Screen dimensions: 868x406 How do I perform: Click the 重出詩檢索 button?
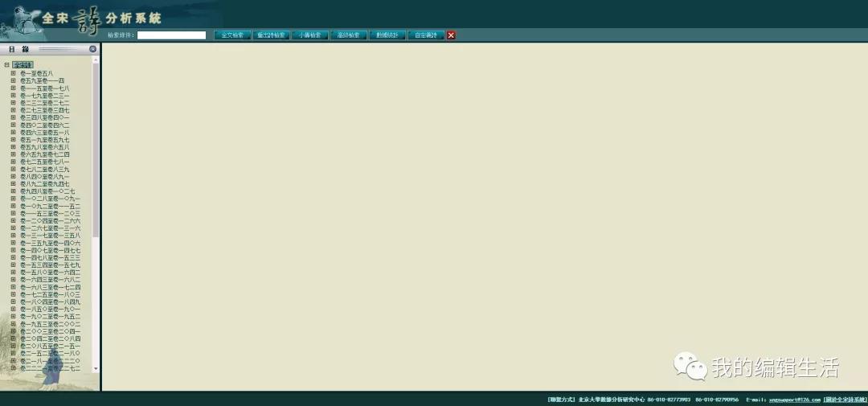272,35
